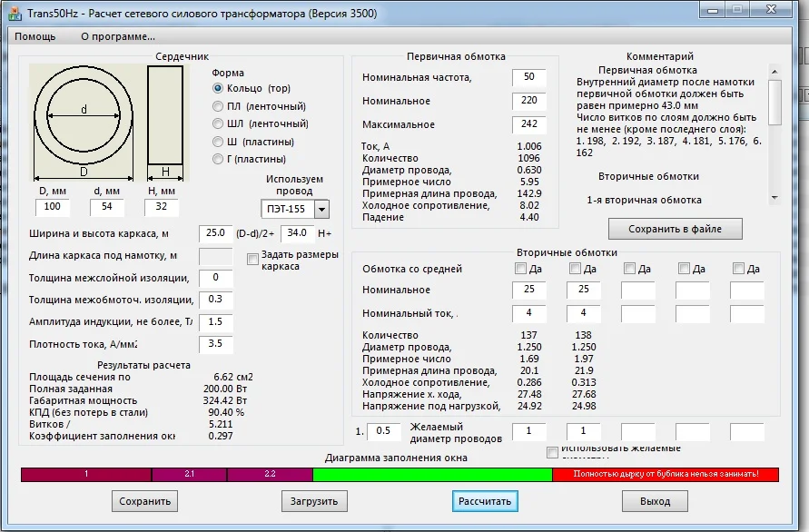Click the Номинальная частота input field

(x=528, y=77)
